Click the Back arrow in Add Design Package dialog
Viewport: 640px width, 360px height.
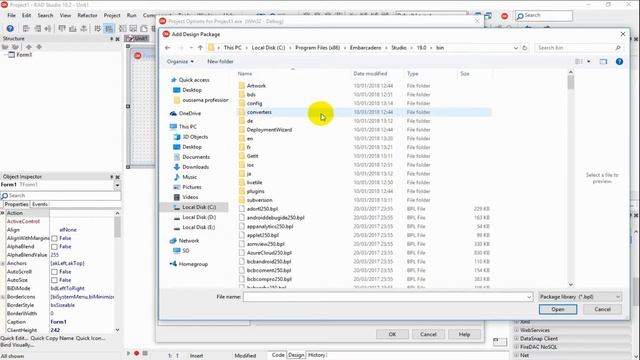point(168,48)
